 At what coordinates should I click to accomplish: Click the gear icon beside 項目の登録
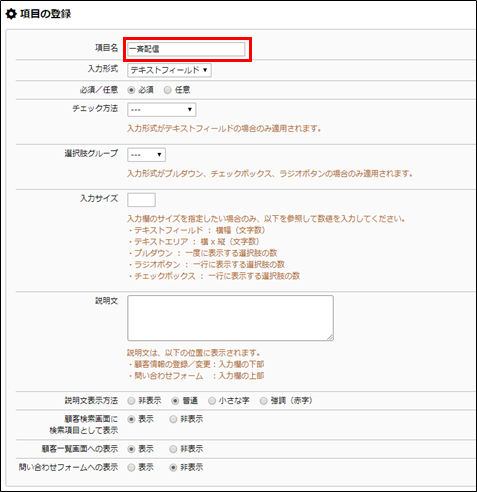click(11, 14)
